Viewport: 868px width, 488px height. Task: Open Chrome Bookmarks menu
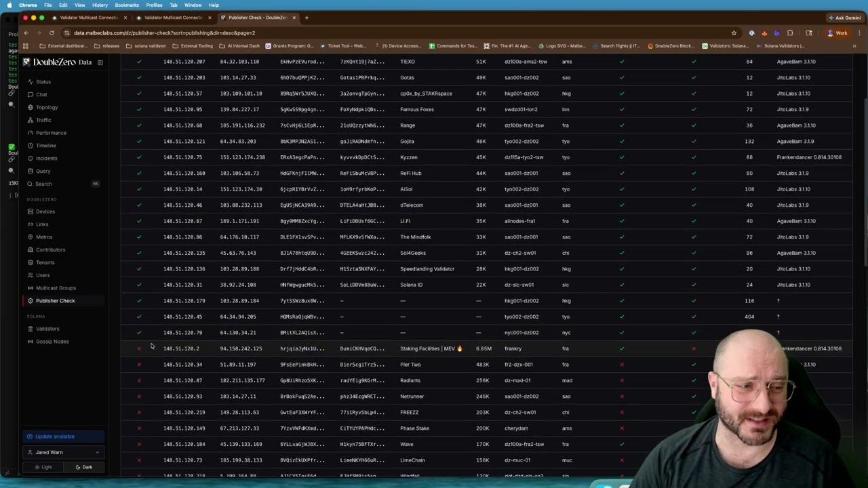[127, 5]
